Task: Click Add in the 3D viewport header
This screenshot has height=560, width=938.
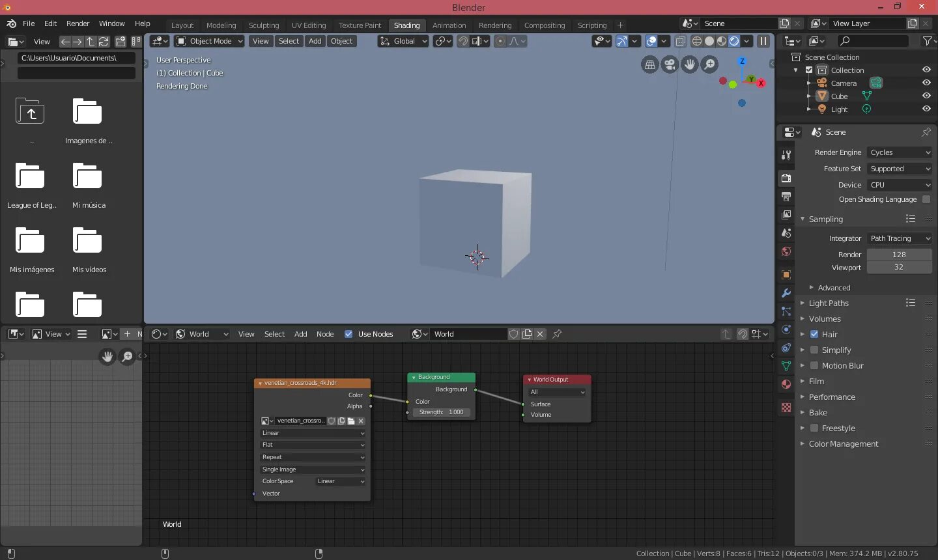Action: pos(315,41)
